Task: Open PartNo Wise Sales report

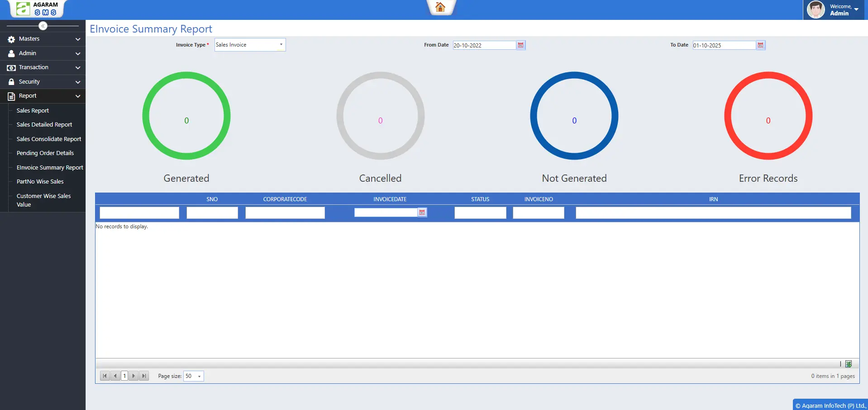Action: click(40, 182)
